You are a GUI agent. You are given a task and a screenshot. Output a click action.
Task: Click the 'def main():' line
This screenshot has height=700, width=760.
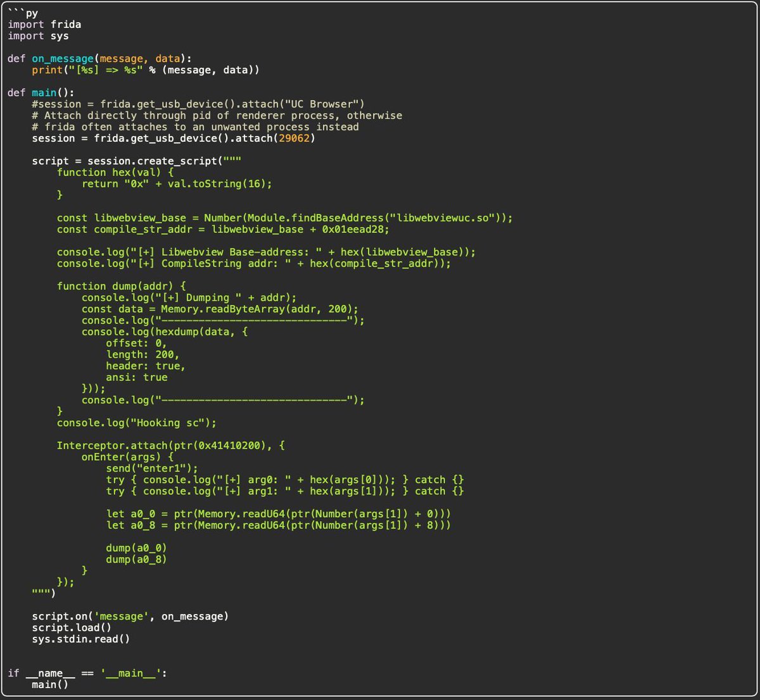pyautogui.click(x=41, y=92)
